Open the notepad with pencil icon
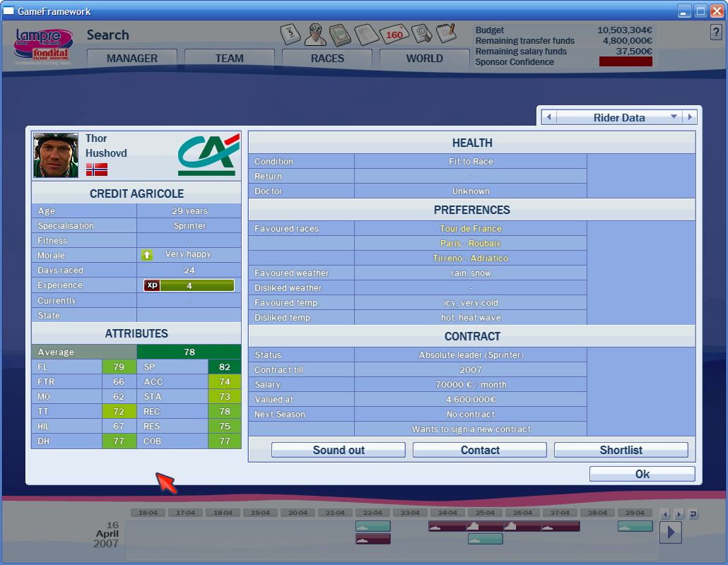728x565 pixels. [x=446, y=33]
